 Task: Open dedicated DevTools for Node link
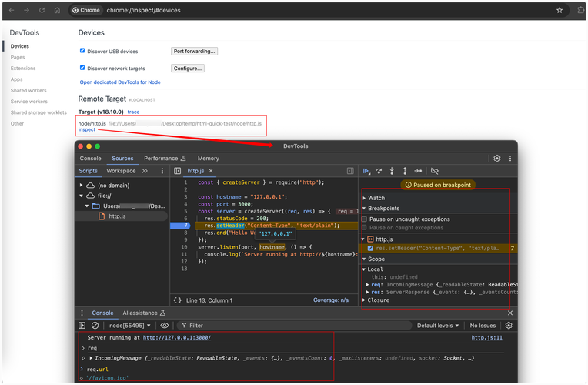point(120,82)
